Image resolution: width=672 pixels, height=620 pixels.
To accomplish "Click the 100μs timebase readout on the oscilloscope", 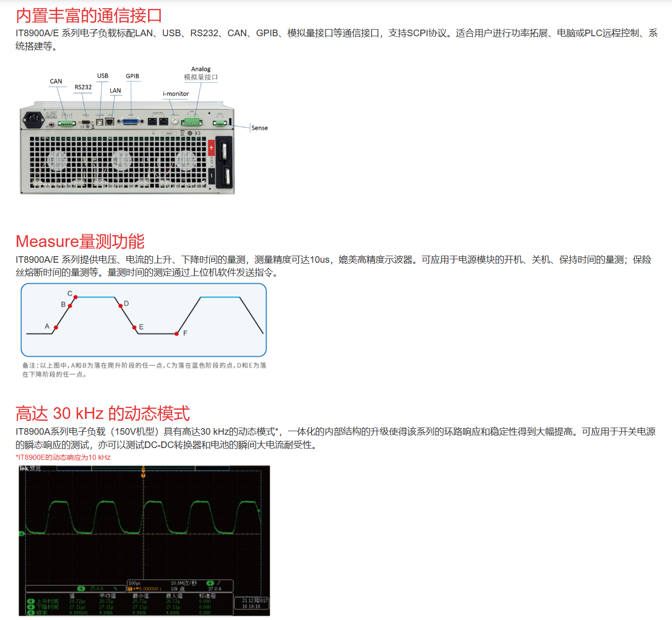I will (134, 583).
